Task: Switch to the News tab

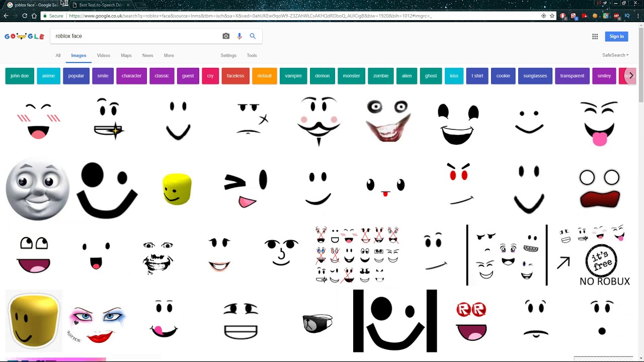Action: pos(147,55)
